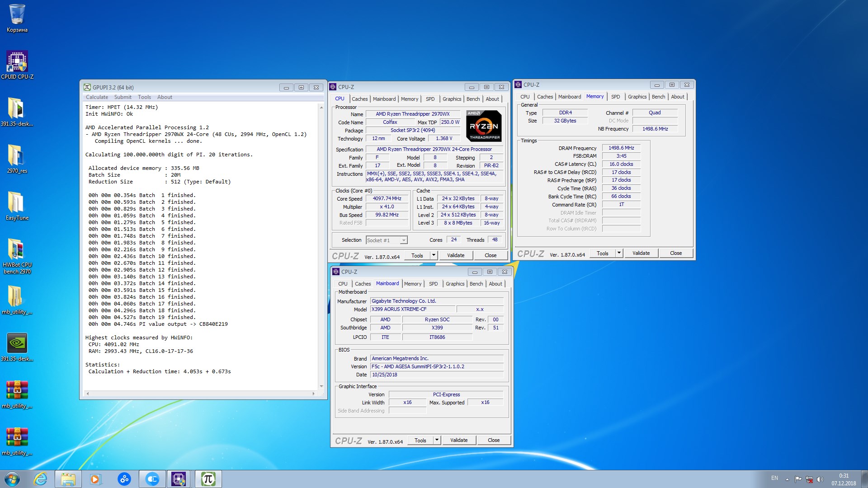
Task: Expand Tools dropdown arrow in Mainboard window
Action: point(436,440)
